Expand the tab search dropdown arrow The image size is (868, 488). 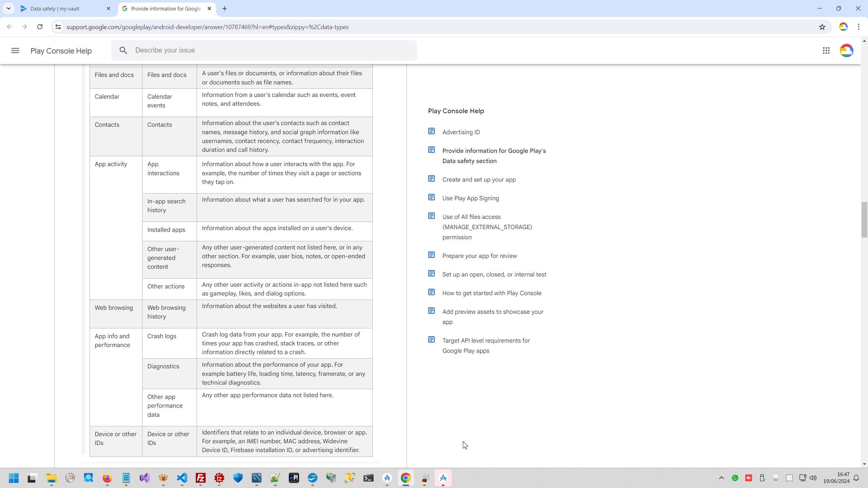[8, 8]
